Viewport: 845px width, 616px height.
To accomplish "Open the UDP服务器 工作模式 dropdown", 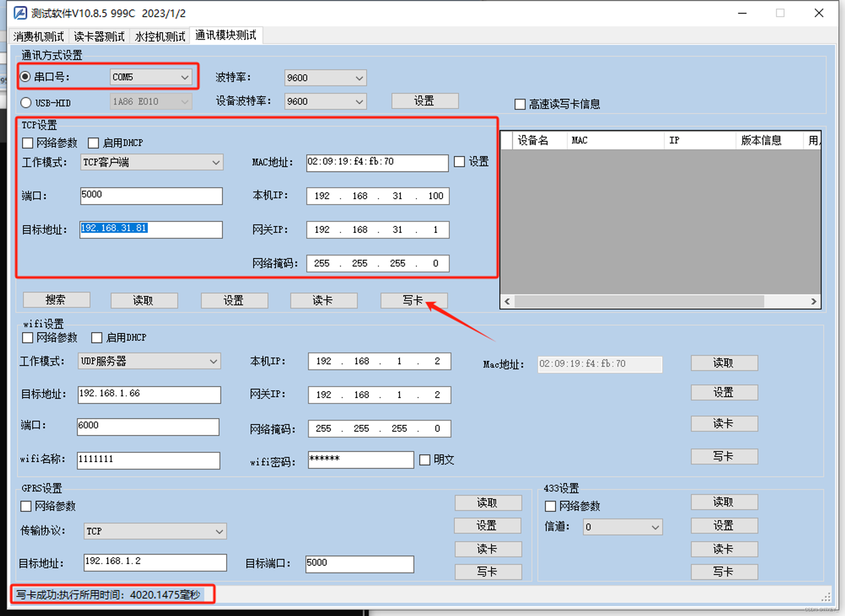I will [x=149, y=361].
